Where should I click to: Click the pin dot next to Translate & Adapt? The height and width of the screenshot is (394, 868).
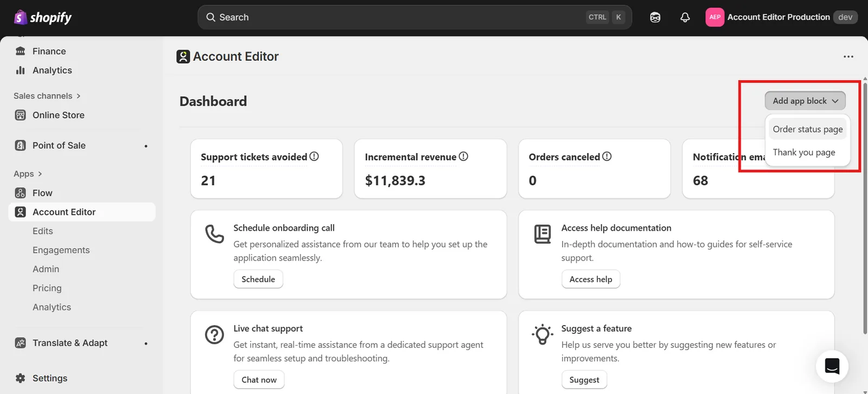coord(146,344)
